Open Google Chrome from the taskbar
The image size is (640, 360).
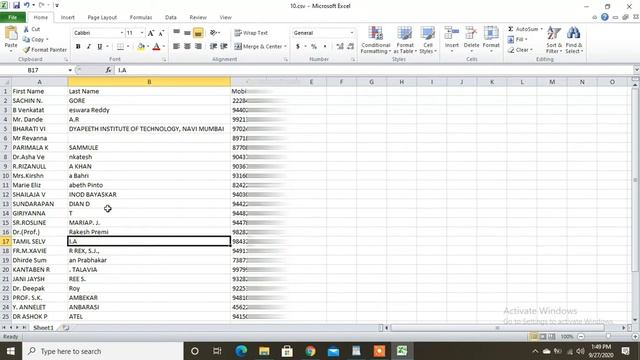point(310,351)
